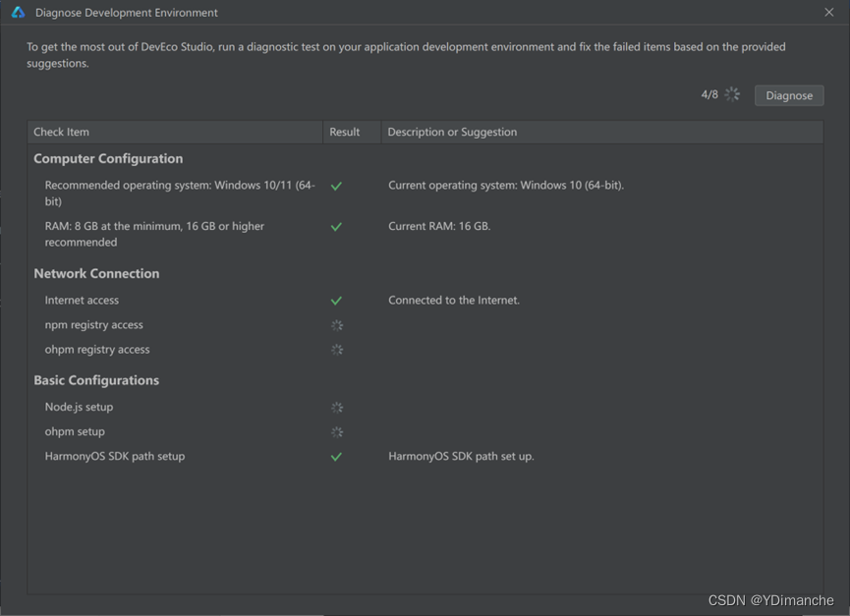Click the DevEco Studio logo icon
The height and width of the screenshot is (616, 850).
click(x=18, y=12)
